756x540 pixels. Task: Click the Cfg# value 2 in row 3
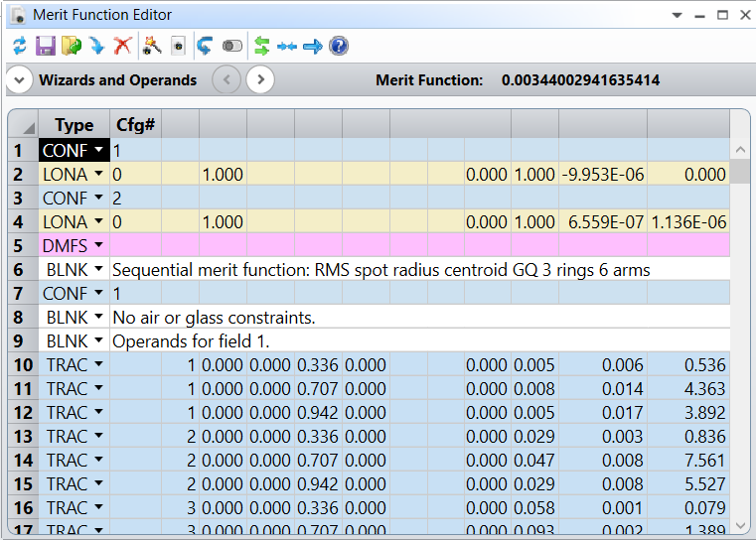click(135, 198)
